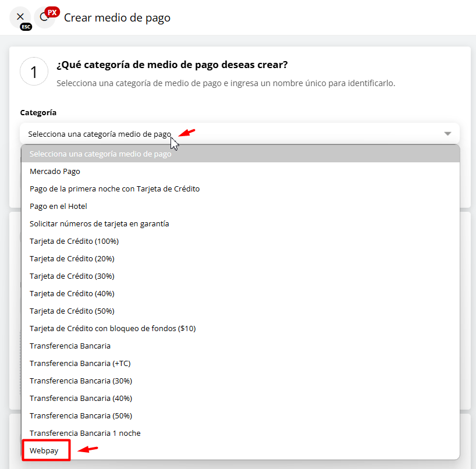Close the Crear medio de pago dialog
The width and height of the screenshot is (476, 469).
point(20,17)
